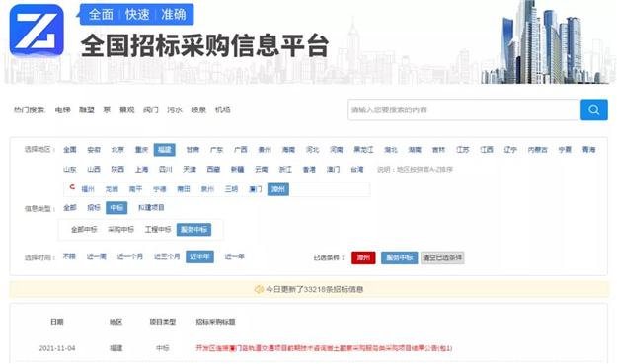Select region 重庆
The height and width of the screenshot is (364, 617).
[x=141, y=150]
